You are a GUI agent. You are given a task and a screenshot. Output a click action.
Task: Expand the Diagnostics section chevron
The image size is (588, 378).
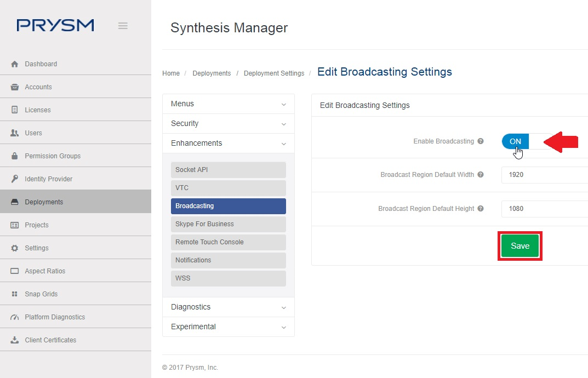(x=283, y=307)
